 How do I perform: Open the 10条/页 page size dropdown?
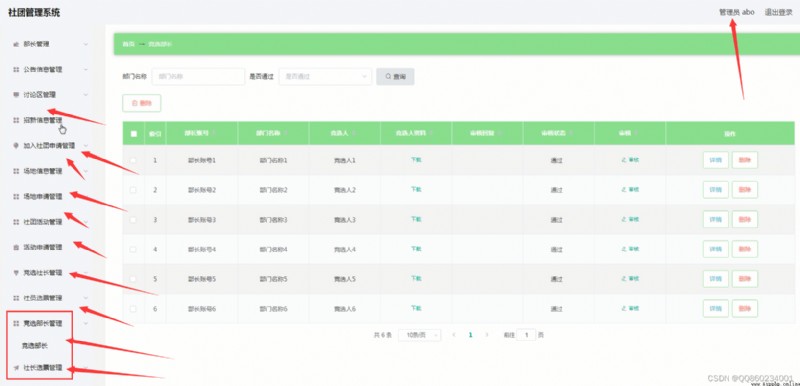419,335
